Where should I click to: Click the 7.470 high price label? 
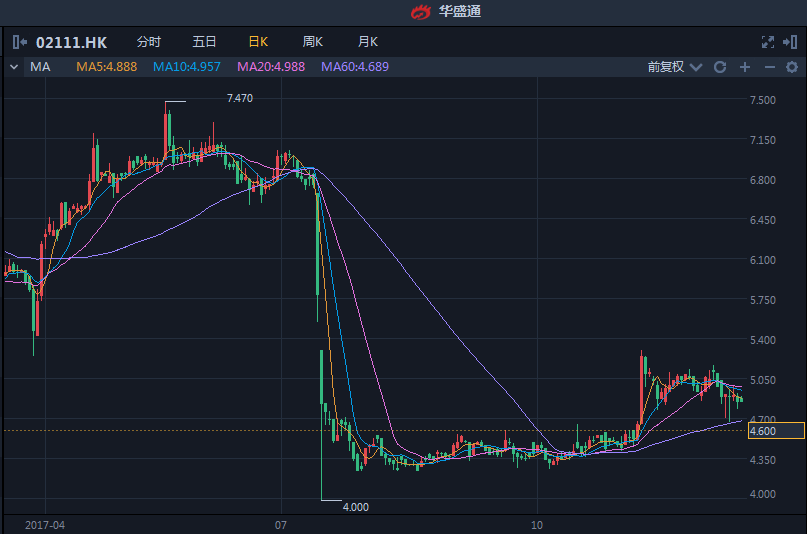tap(240, 98)
